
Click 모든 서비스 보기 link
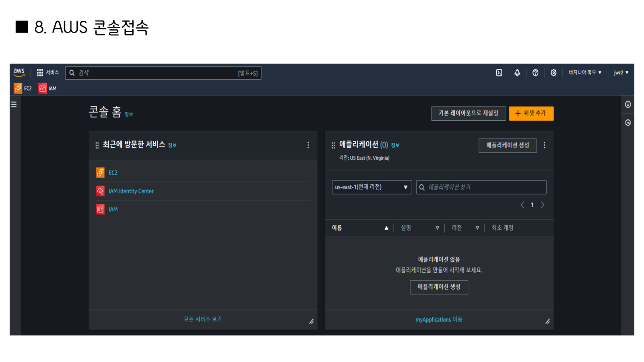click(203, 319)
